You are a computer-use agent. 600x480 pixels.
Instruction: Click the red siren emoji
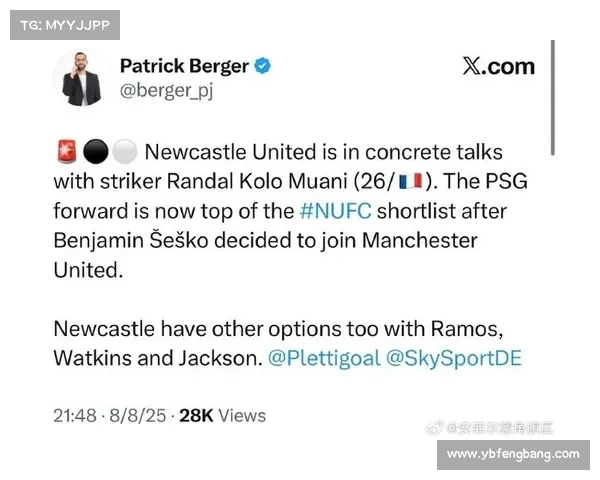coord(67,152)
